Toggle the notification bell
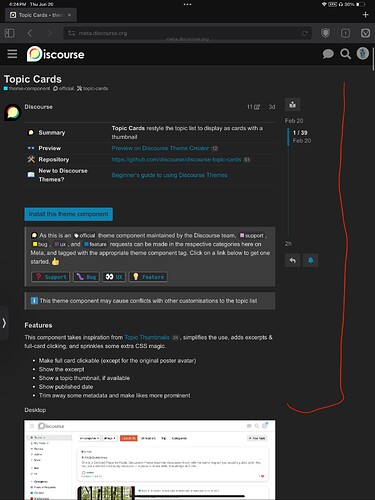 point(310,260)
